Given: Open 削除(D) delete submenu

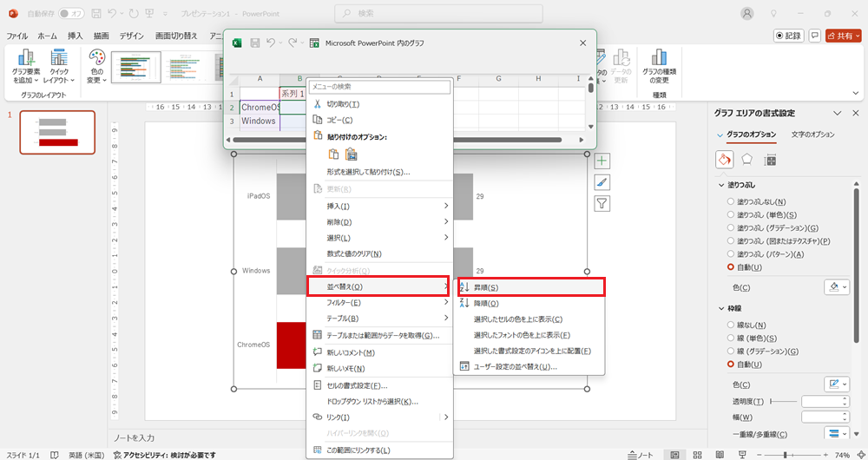Looking at the screenshot, I should [380, 222].
